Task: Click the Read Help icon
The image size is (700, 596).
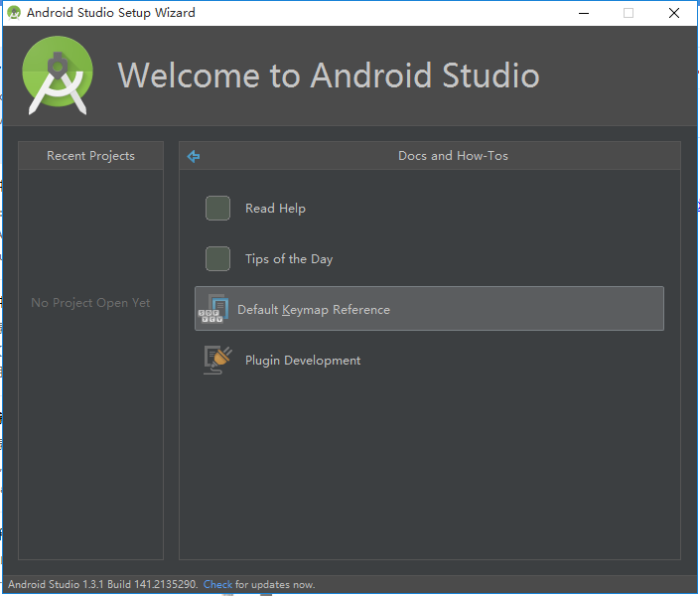Action: coord(217,209)
